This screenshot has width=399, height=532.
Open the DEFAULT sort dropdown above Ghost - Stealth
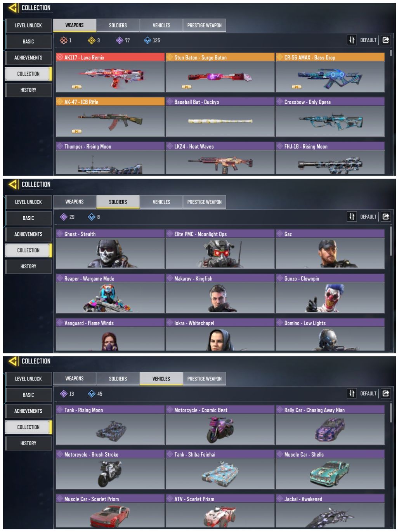pos(368,217)
